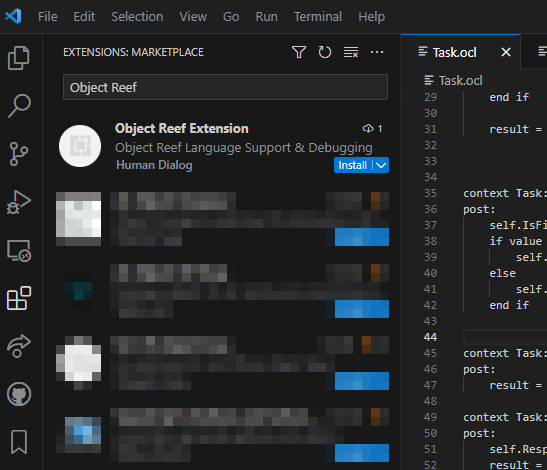Open the Edit menu
Screen dimensions: 547x470
pyautogui.click(x=84, y=16)
